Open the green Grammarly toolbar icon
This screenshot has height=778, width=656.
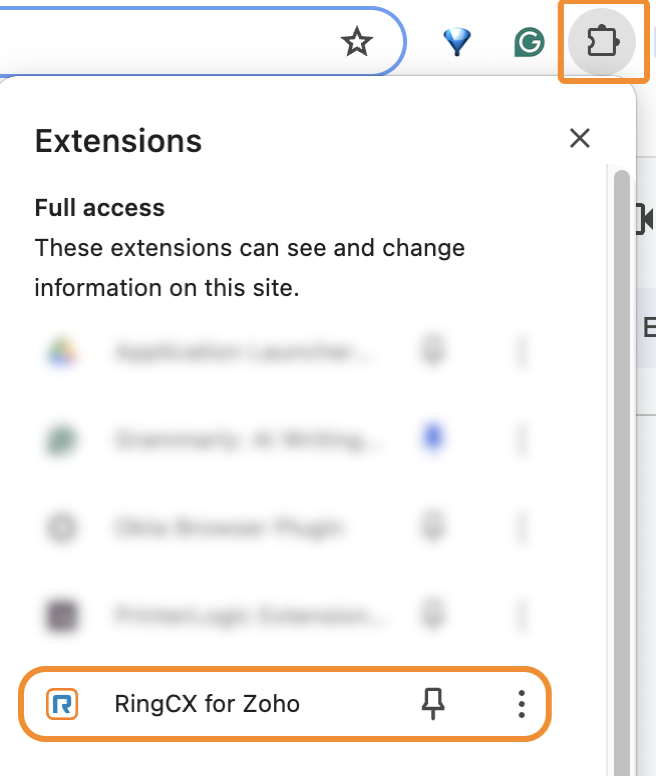(528, 42)
